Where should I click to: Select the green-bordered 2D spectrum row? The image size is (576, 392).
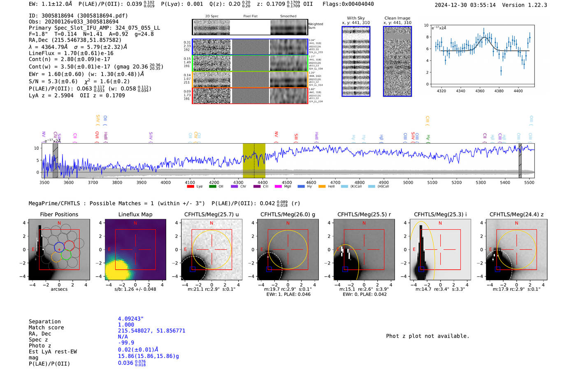[250, 63]
